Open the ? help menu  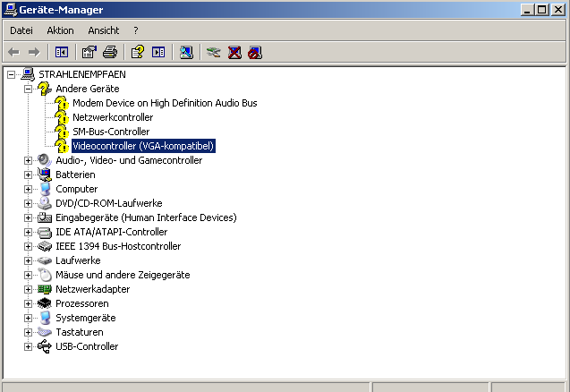pyautogui.click(x=136, y=30)
